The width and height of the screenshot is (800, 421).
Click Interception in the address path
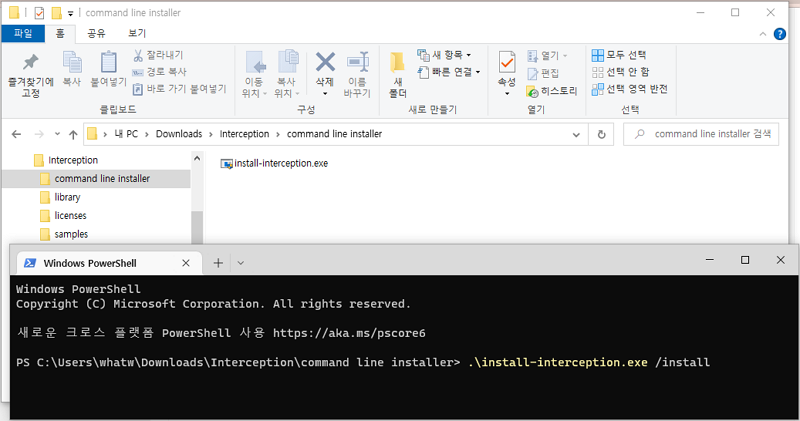coord(244,134)
